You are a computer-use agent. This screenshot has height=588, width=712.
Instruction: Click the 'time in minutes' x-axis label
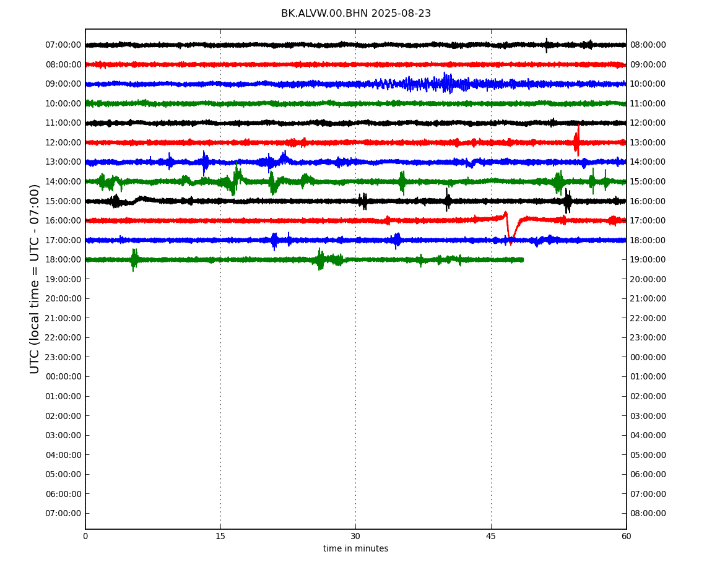click(x=355, y=548)
